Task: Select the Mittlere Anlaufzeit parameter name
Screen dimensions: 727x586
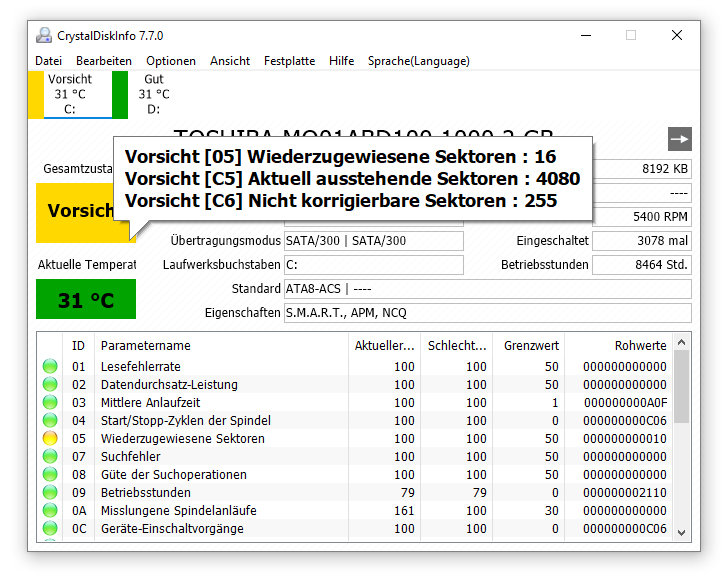Action: 150,402
